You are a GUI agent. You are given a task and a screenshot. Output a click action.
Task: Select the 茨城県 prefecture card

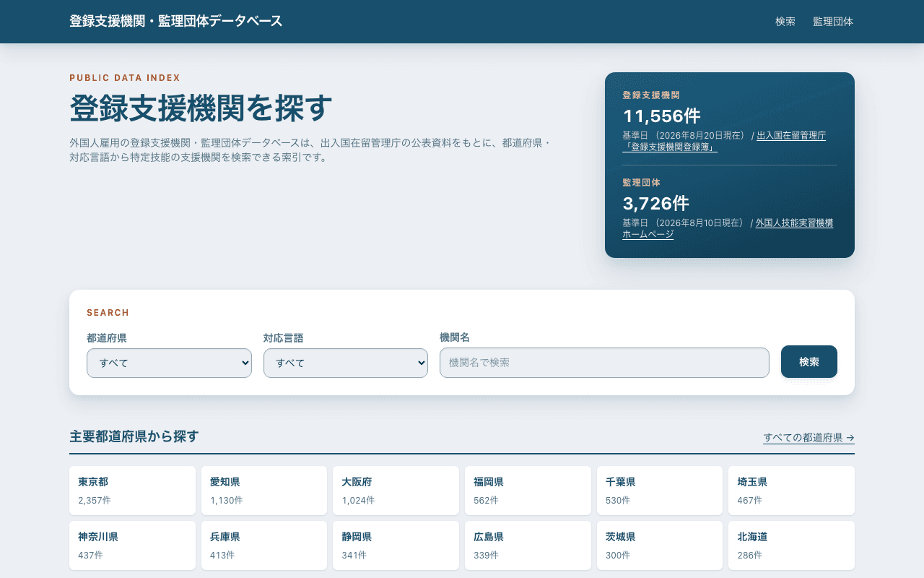pyautogui.click(x=660, y=545)
